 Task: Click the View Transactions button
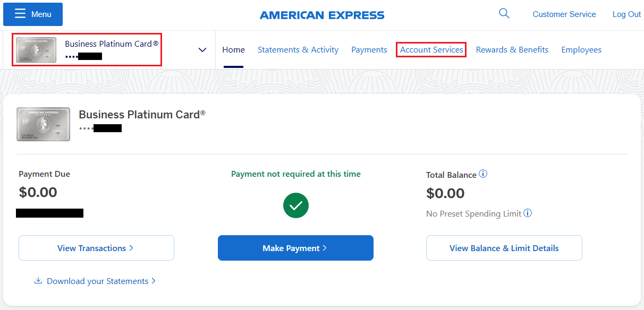96,248
